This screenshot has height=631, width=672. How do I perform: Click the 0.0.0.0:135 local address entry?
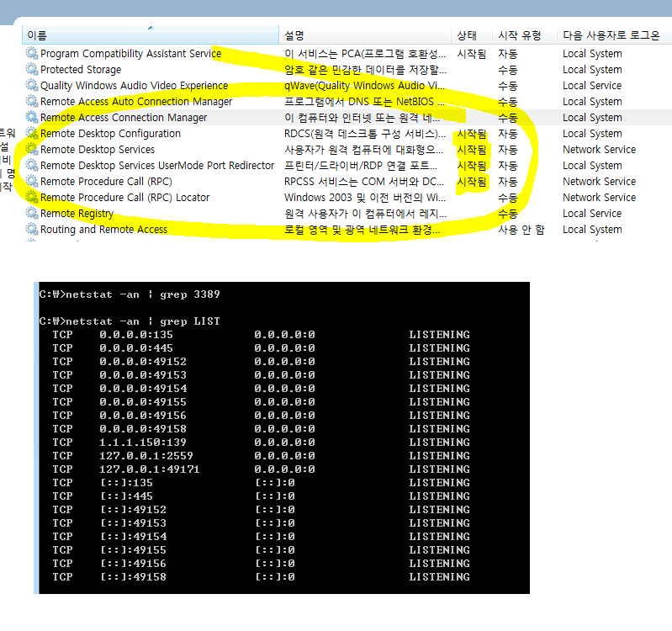(x=136, y=335)
